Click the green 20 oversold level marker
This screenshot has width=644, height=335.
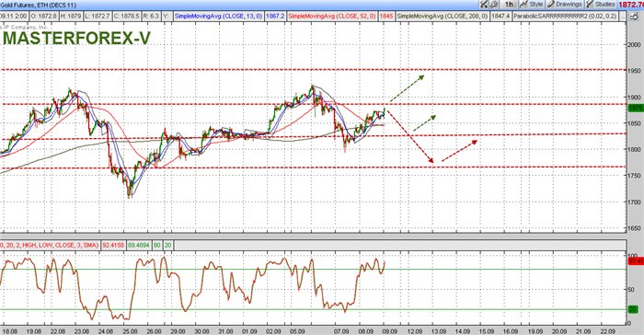point(633,309)
